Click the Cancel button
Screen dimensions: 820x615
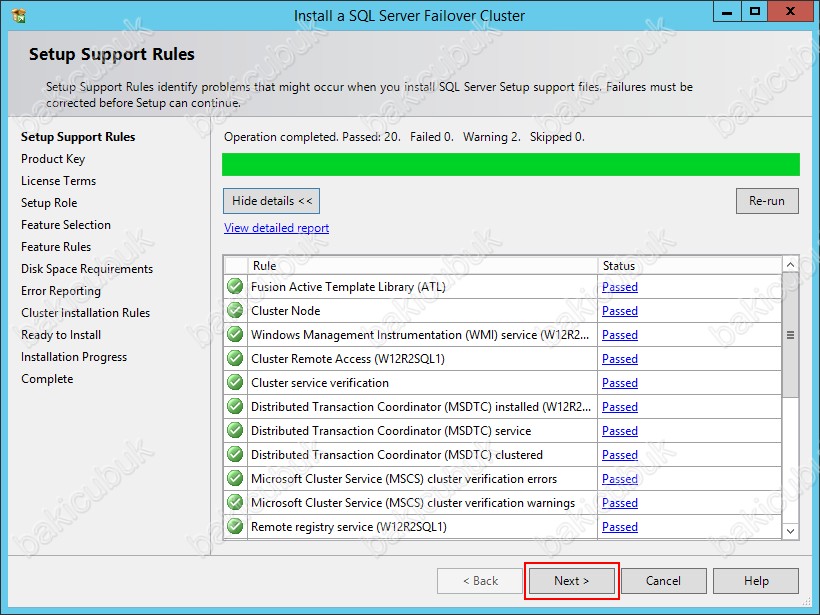point(663,581)
